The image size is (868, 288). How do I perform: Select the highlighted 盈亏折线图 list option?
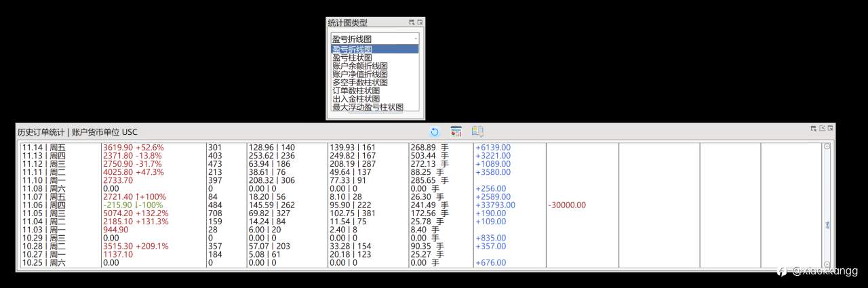click(374, 49)
